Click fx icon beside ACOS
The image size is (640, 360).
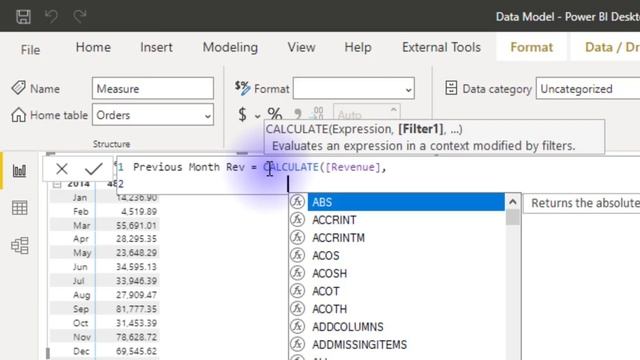298,255
